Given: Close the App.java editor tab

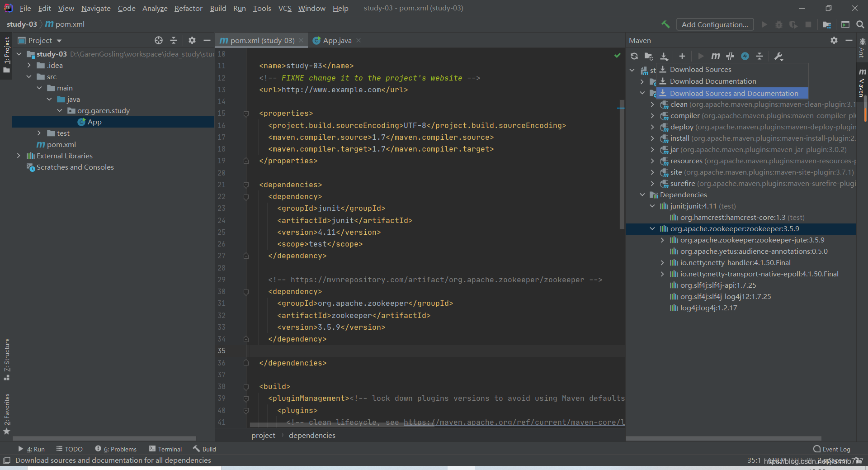Looking at the screenshot, I should (359, 40).
